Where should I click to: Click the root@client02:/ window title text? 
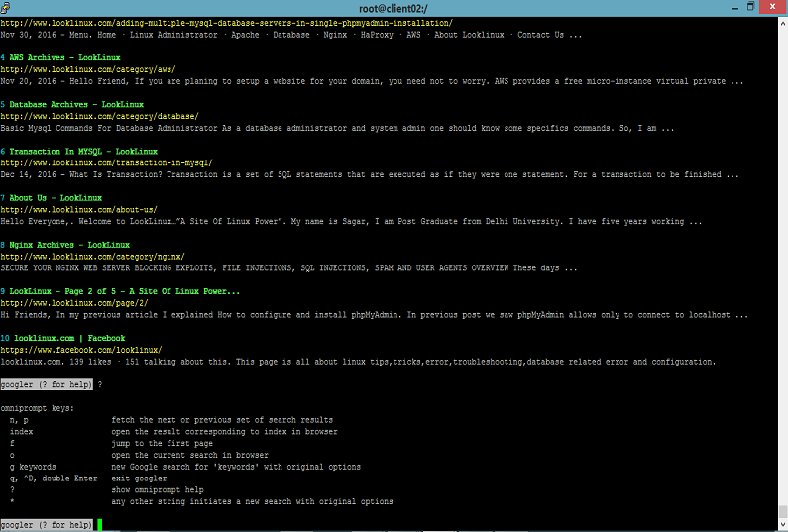(393, 8)
